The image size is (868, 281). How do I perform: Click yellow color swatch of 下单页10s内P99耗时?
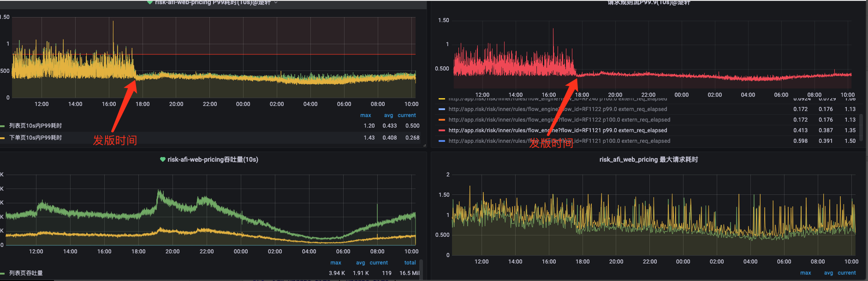(x=3, y=138)
